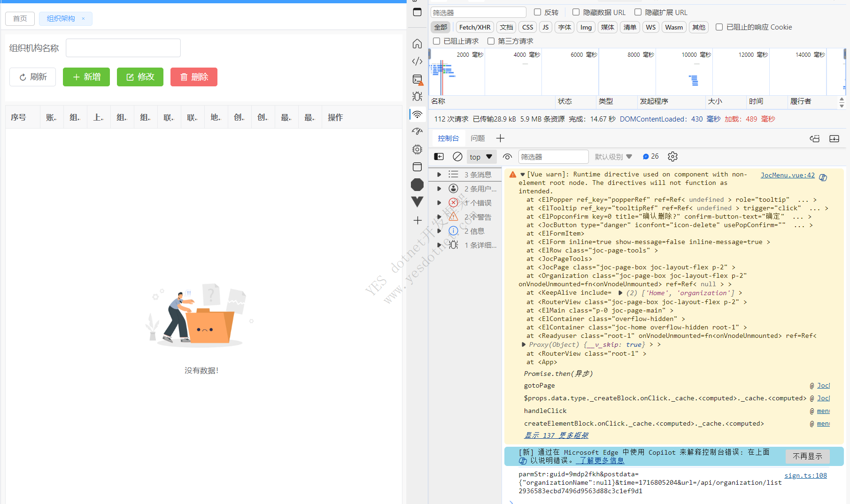Open the sign.ts:108 source link
Image resolution: width=850 pixels, height=504 pixels.
(x=805, y=475)
